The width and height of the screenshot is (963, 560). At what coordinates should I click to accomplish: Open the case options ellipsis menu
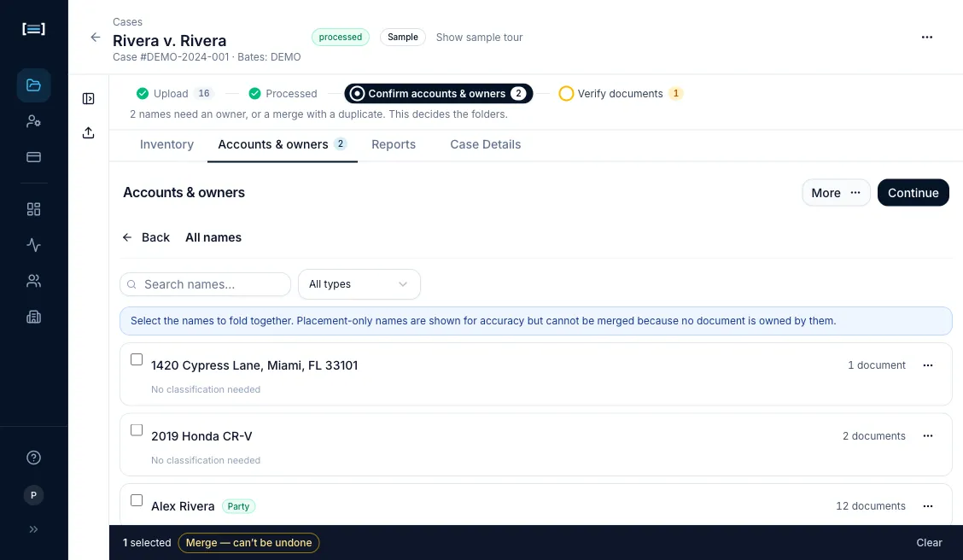tap(927, 38)
